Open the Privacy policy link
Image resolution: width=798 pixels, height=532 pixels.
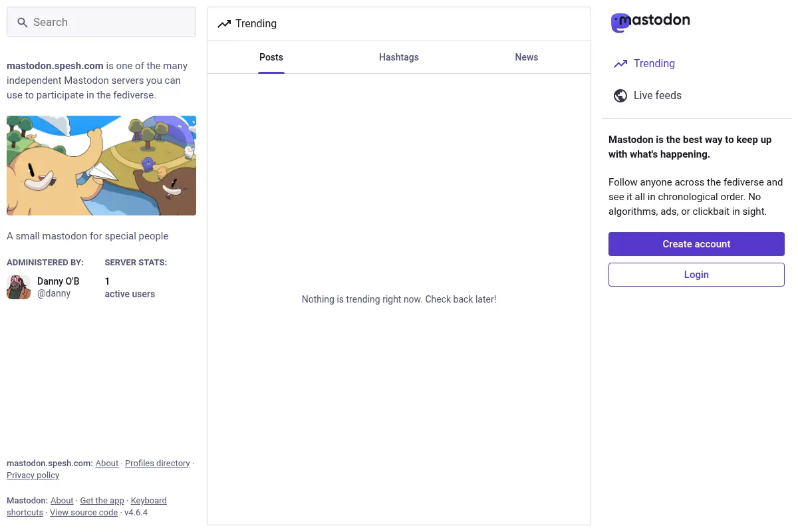click(33, 475)
